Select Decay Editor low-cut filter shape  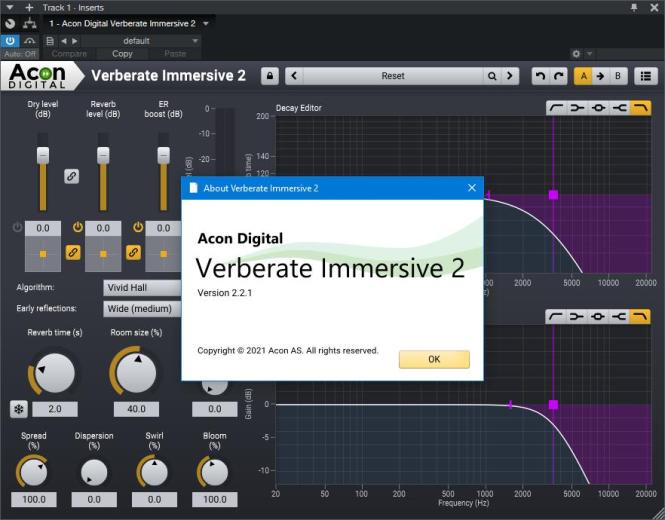[556, 108]
